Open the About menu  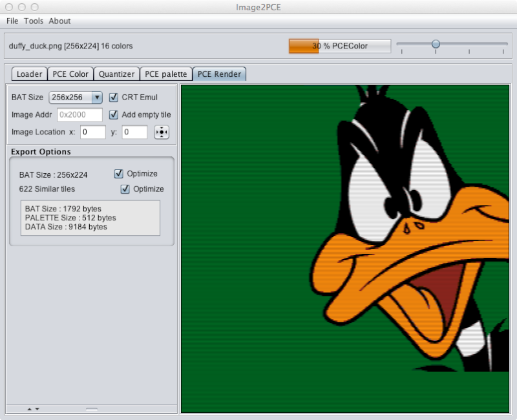point(59,21)
